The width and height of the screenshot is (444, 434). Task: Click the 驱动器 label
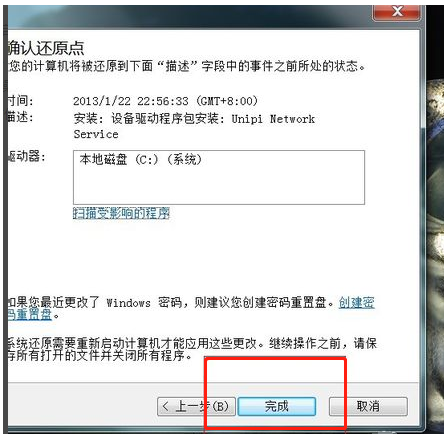click(x=26, y=156)
